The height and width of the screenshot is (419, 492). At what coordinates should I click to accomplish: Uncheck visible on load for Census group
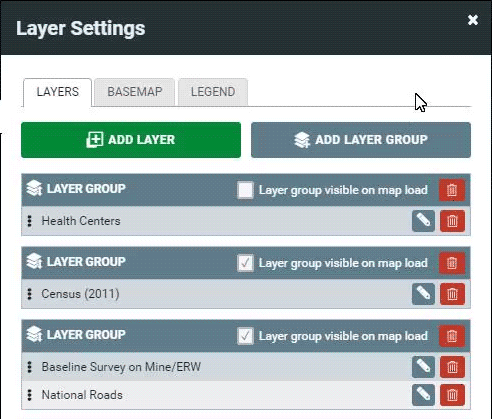(x=245, y=263)
